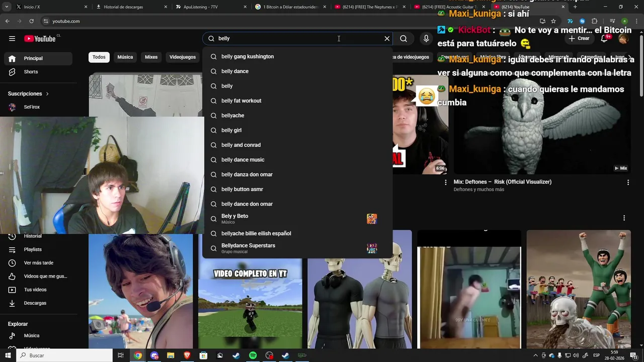Reload the page
This screenshot has width=644, height=362.
pyautogui.click(x=31, y=21)
